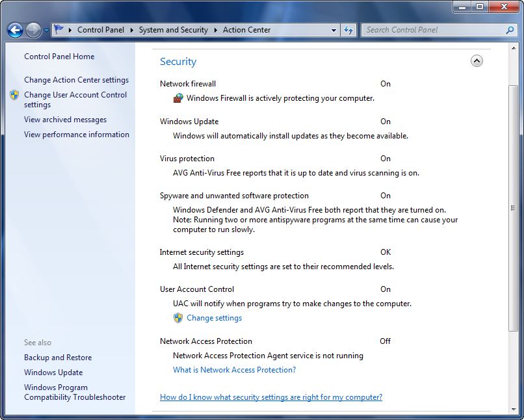Screen dimensions: 524x420
Task: Click the Security section heading
Action: [x=178, y=62]
